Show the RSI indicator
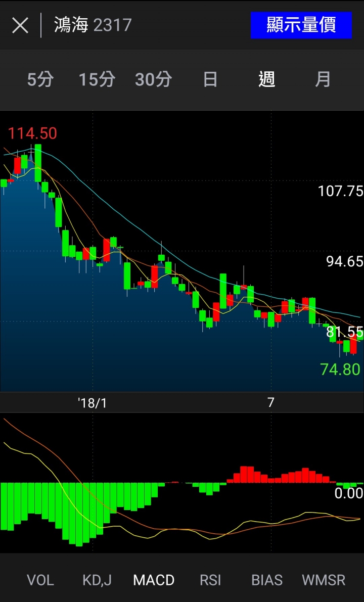This screenshot has height=602, width=364. [x=210, y=580]
